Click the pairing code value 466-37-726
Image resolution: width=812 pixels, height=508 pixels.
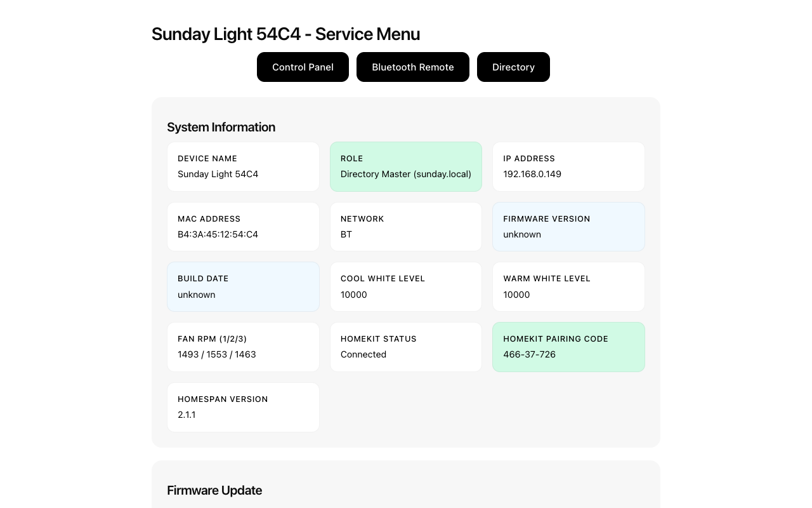pos(529,354)
